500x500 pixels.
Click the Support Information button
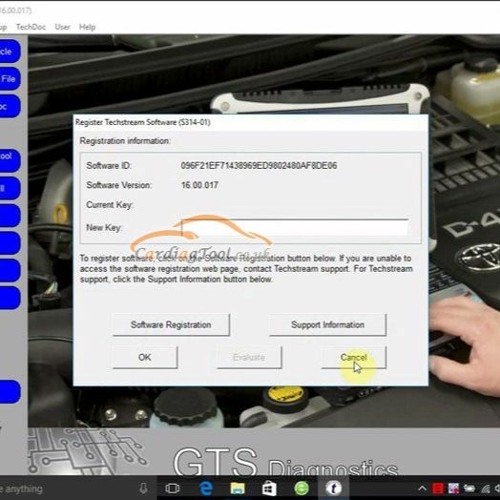pyautogui.click(x=328, y=325)
